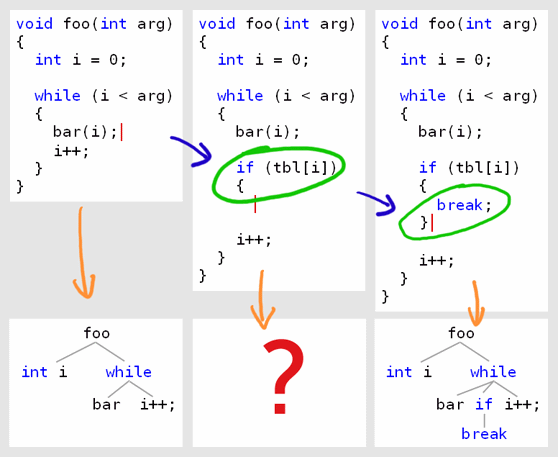The image size is (558, 457).
Task: Click "bar(i);" line in middle code panel
Action: (x=268, y=132)
